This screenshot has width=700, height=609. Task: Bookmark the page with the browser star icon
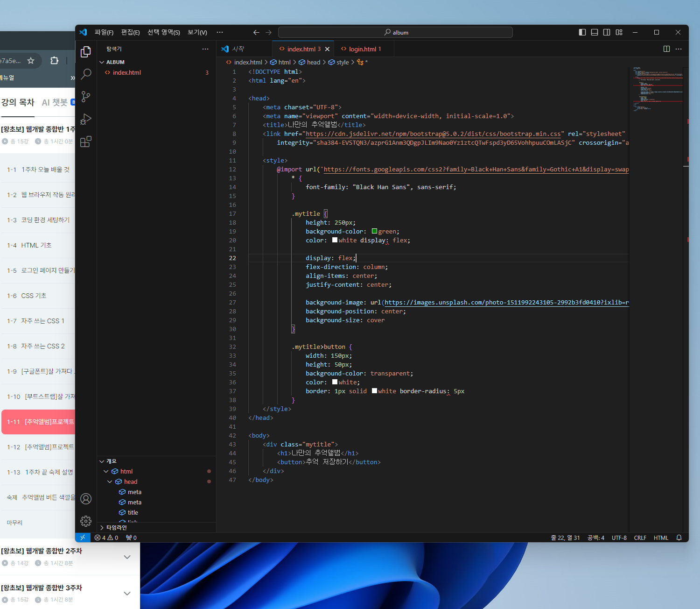click(31, 61)
